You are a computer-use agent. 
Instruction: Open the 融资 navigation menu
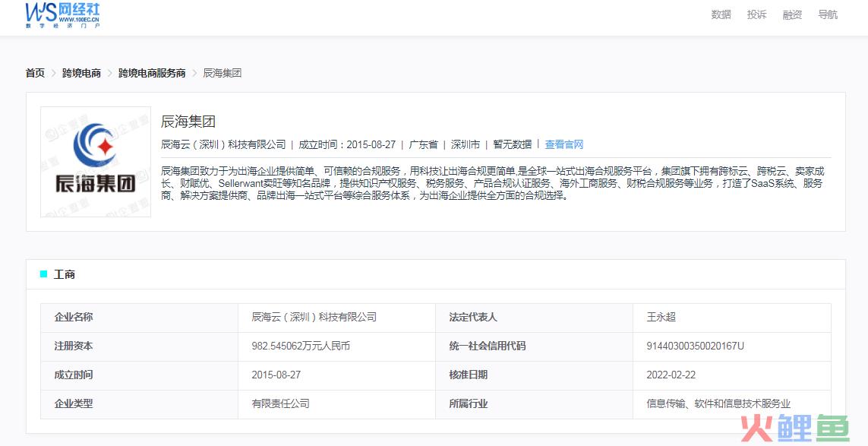(792, 15)
